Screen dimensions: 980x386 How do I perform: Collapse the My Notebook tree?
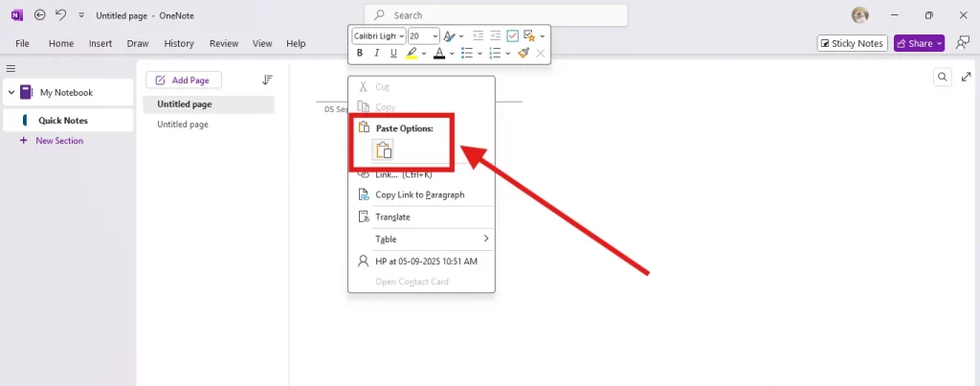click(x=11, y=93)
